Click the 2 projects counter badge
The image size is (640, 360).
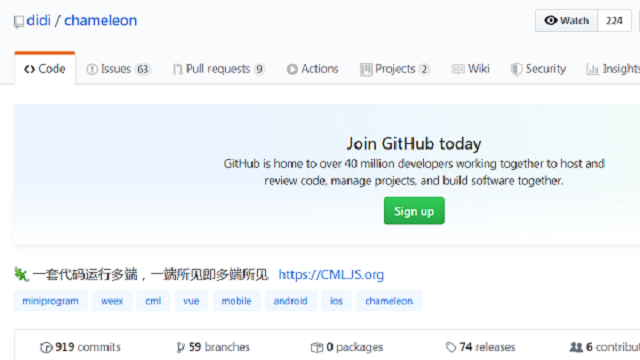[424, 69]
